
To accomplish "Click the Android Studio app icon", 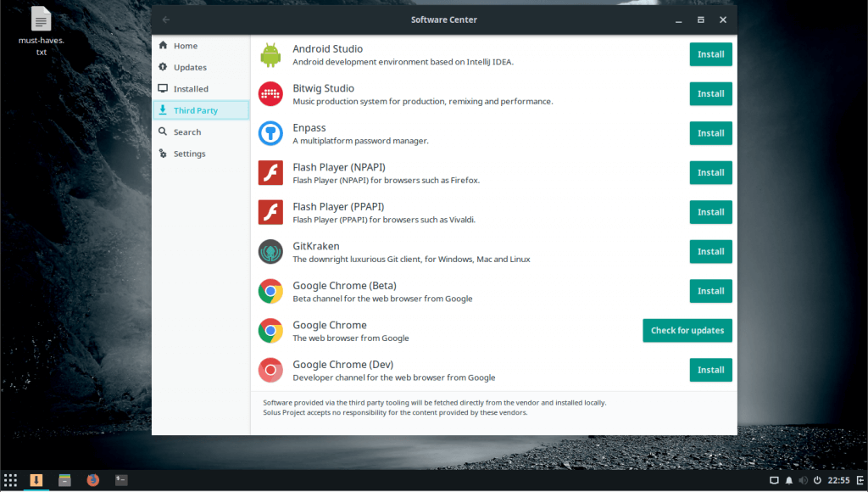I will (x=270, y=54).
